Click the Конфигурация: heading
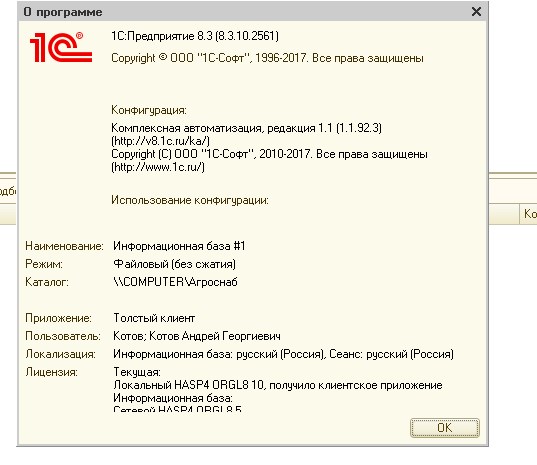This screenshot has width=537, height=465. pyautogui.click(x=149, y=110)
